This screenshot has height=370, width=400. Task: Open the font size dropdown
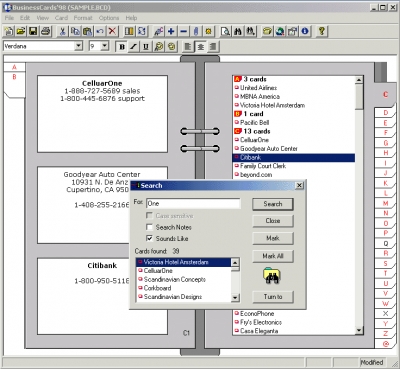[105, 46]
